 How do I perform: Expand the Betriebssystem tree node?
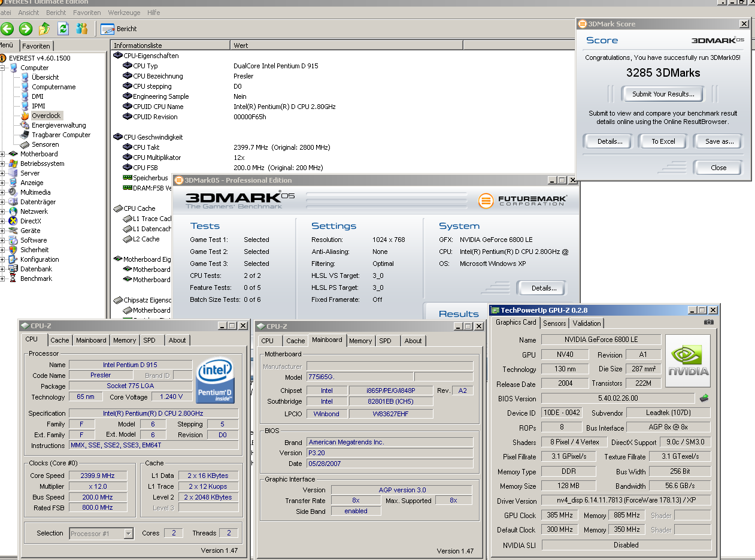[x=3, y=164]
